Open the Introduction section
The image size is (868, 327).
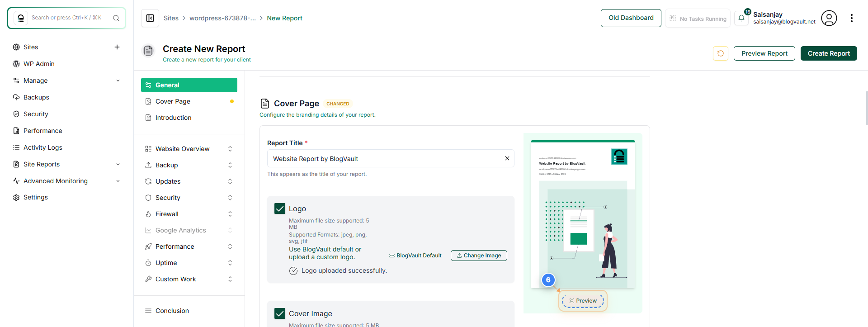click(x=189, y=118)
